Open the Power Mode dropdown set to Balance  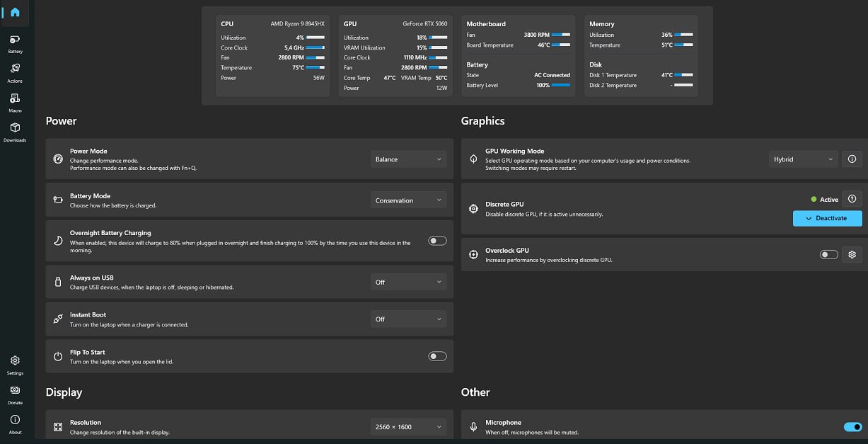click(409, 159)
